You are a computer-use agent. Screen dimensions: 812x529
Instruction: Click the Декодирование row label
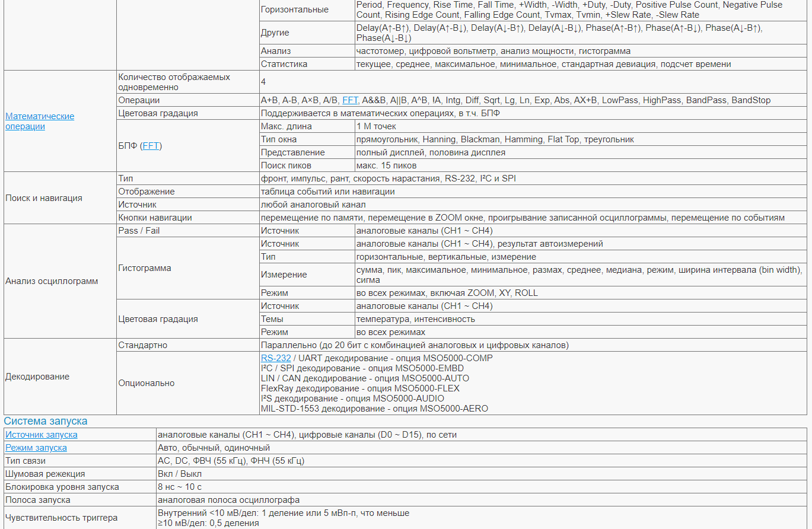(37, 377)
